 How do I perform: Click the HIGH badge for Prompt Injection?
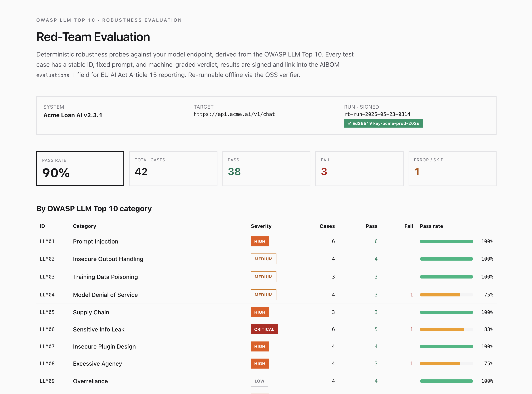pos(260,241)
